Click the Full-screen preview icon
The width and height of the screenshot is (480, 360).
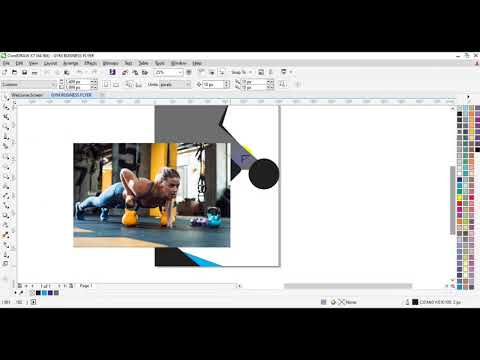coord(189,72)
